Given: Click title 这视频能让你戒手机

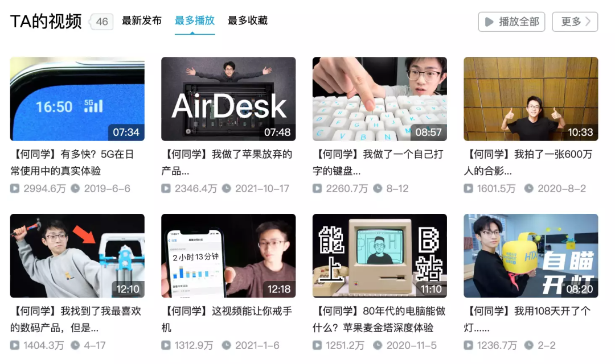Looking at the screenshot, I should click(x=227, y=319).
